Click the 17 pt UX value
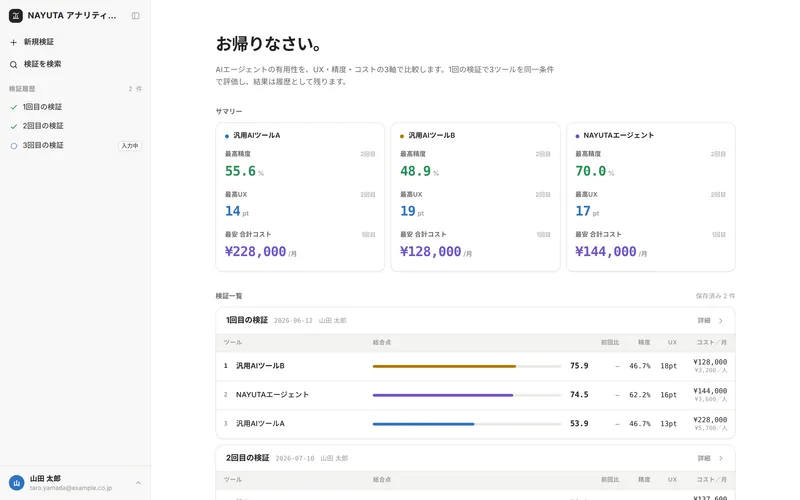800x500 pixels. [587, 211]
